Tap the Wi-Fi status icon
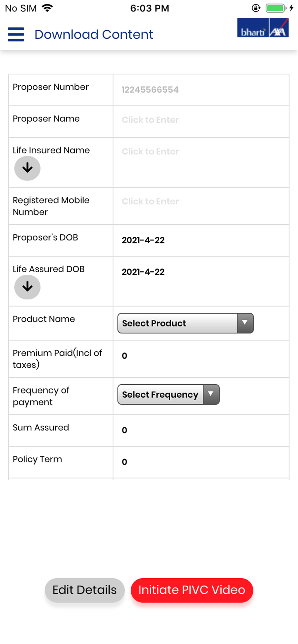 [47, 8]
